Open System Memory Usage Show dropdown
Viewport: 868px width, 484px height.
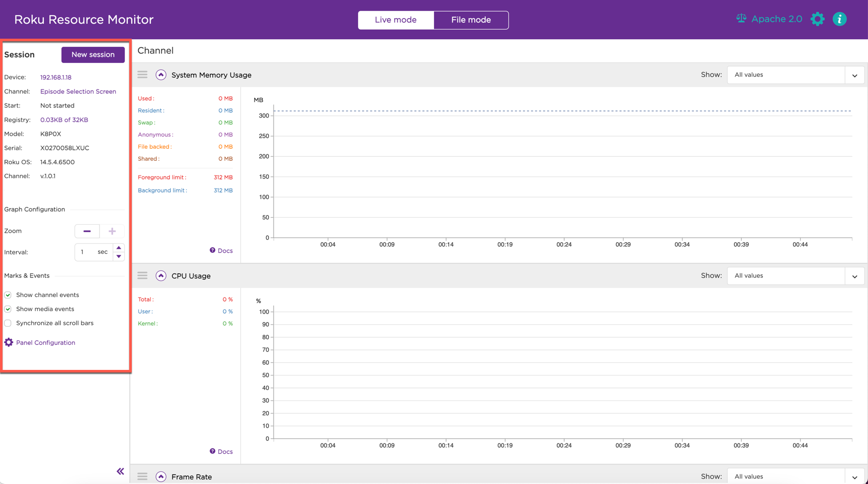(795, 75)
